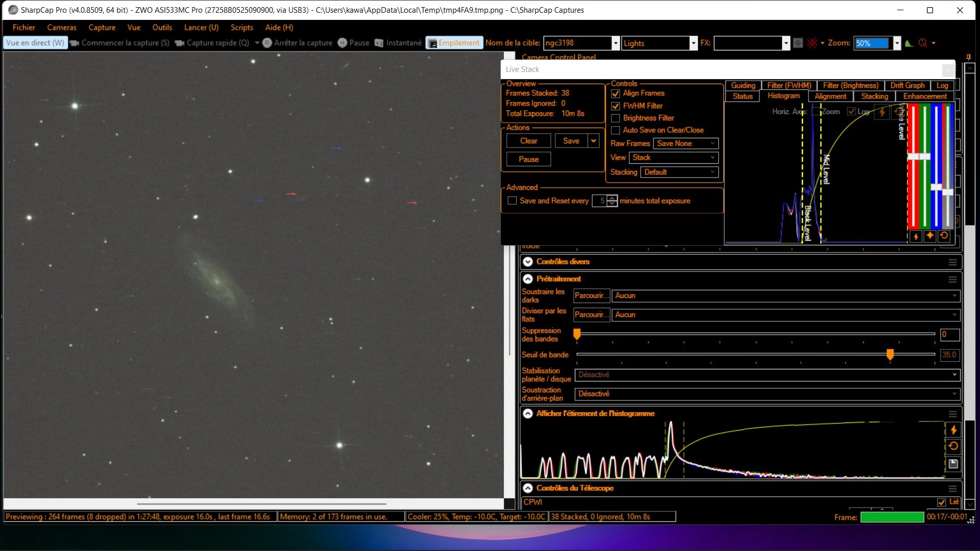
Task: Open the Scripts menu
Action: coord(242,28)
